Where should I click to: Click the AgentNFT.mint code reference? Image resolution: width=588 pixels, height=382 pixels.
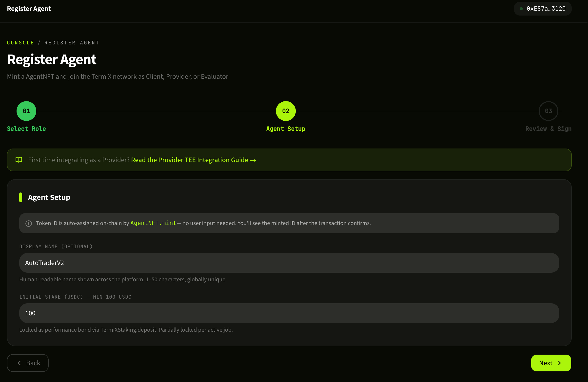(153, 223)
